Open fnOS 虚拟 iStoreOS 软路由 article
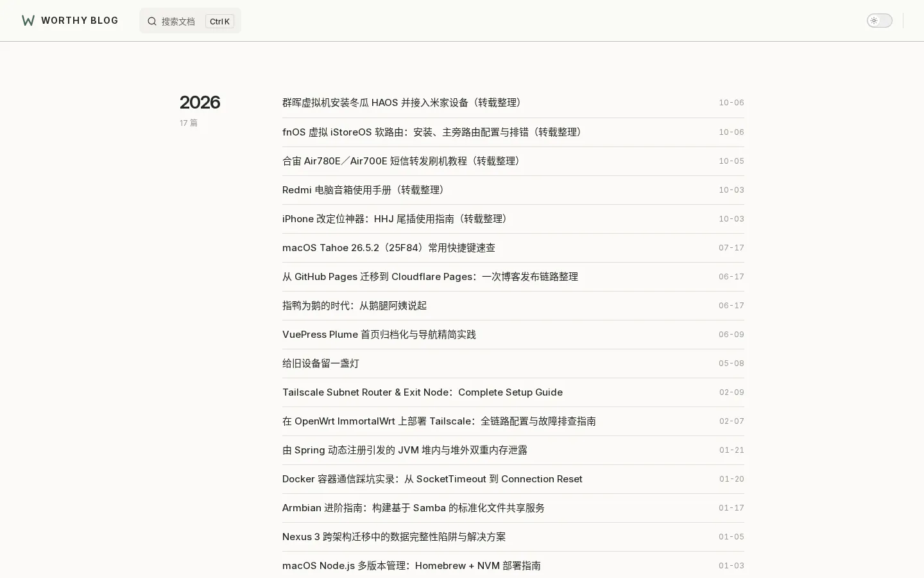Viewport: 924px width, 578px height. point(434,132)
